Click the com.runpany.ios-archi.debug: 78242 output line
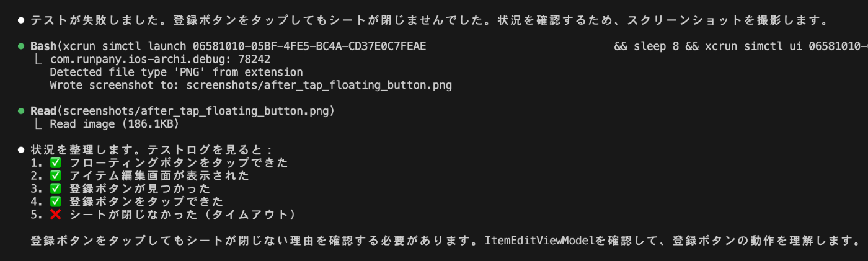 [160, 60]
